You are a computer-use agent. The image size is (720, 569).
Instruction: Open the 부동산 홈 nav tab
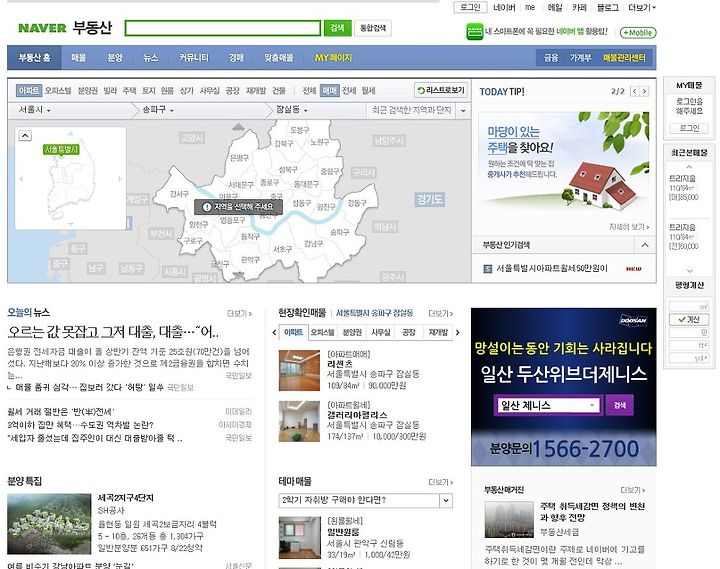click(34, 57)
